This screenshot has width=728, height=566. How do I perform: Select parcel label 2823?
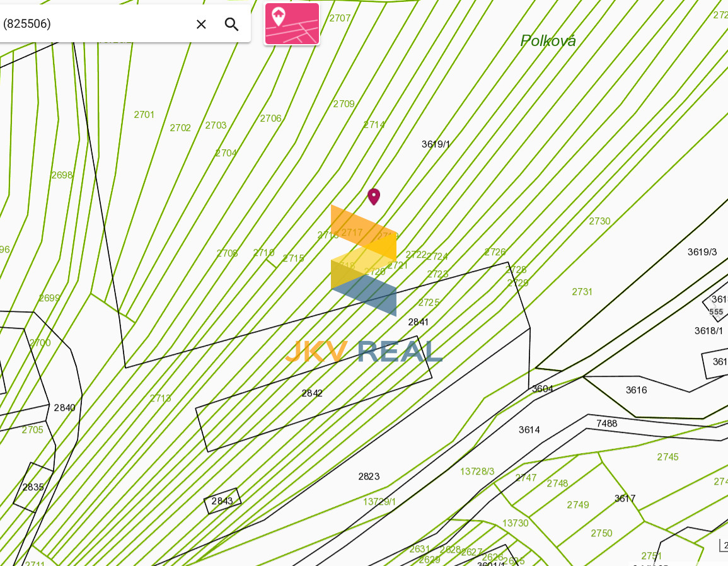tap(369, 476)
